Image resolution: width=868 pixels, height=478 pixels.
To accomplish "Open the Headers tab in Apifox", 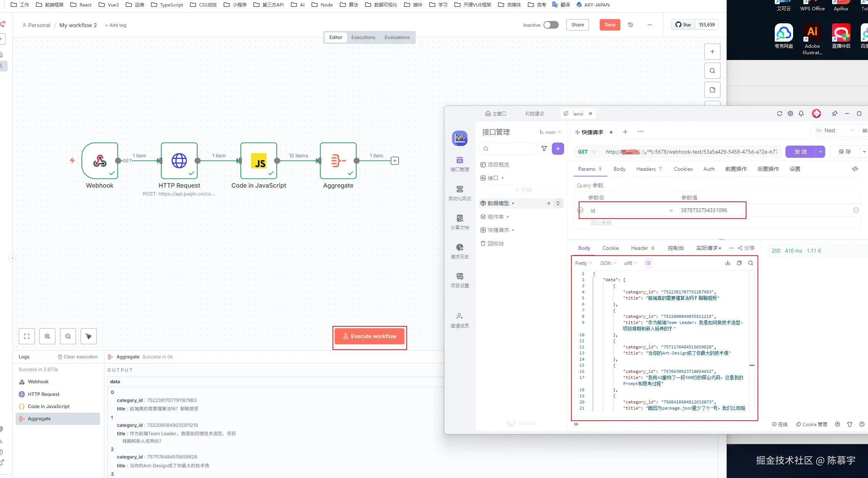I will (646, 169).
